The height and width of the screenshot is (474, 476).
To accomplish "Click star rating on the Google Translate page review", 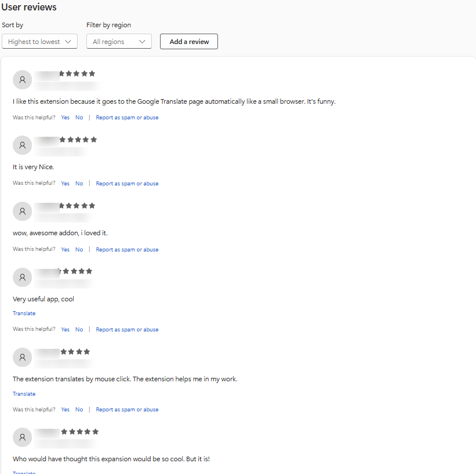I will [x=77, y=74].
